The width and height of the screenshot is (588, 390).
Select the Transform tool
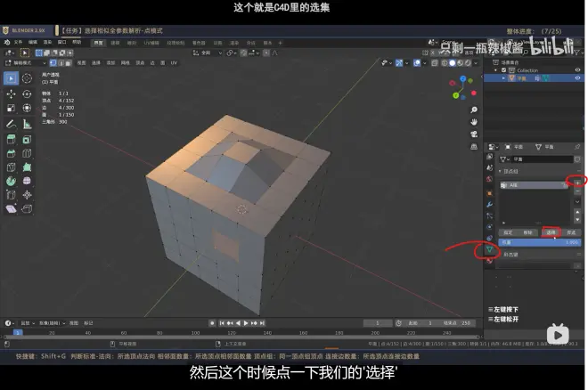(27, 109)
